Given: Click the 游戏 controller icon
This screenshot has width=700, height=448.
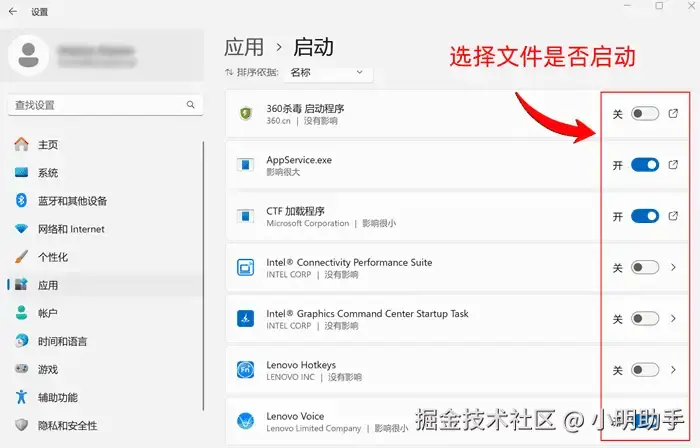Looking at the screenshot, I should coord(21,369).
